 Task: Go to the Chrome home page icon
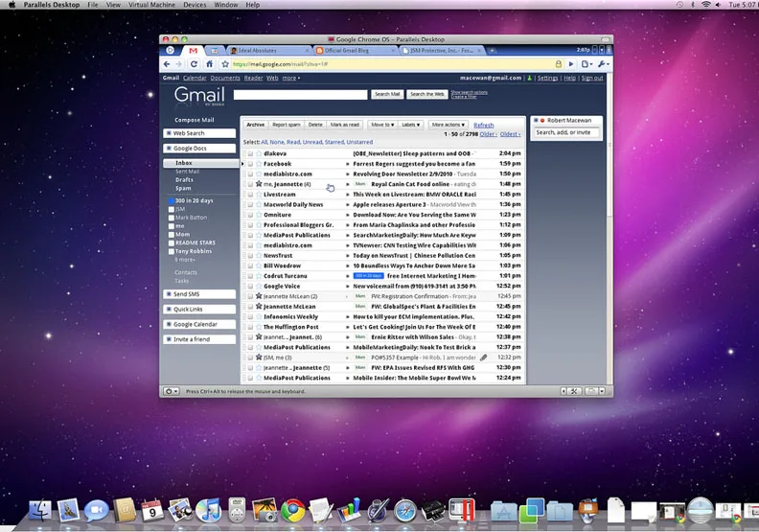tap(209, 64)
